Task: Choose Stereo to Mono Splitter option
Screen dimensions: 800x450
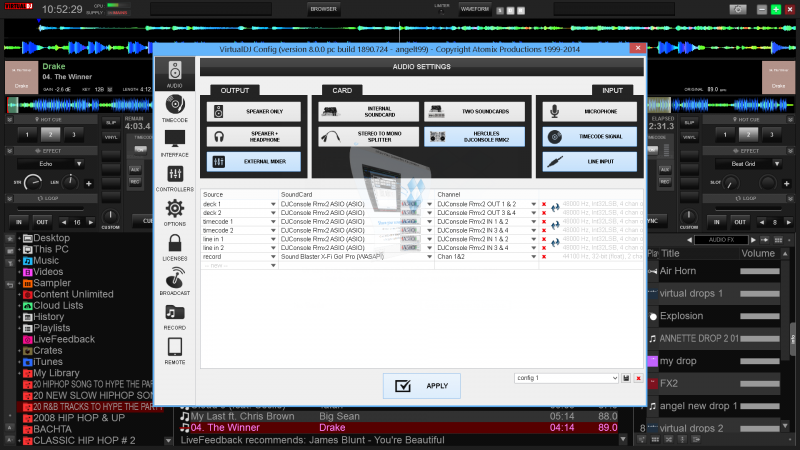Action: click(368, 136)
